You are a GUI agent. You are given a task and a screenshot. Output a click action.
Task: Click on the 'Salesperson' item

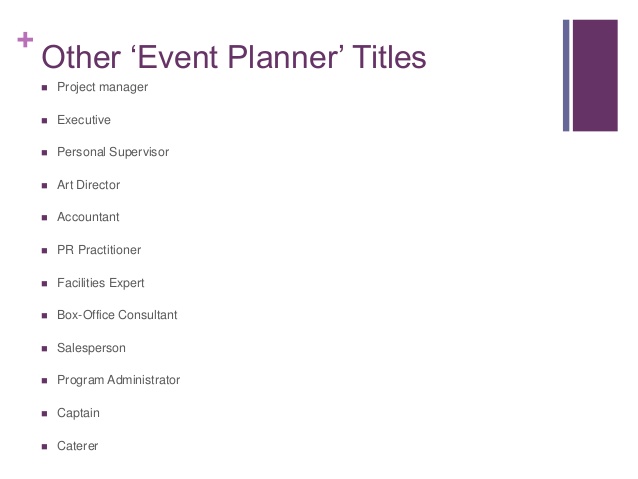[x=92, y=348]
